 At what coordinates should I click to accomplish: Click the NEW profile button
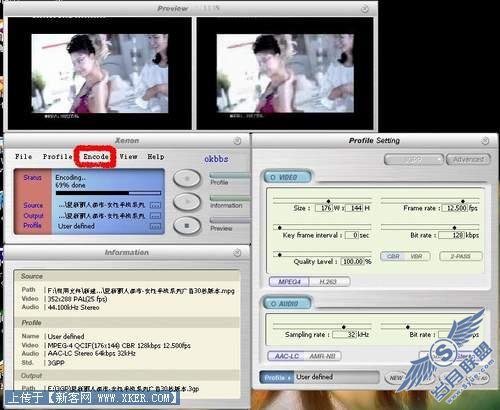click(x=396, y=378)
